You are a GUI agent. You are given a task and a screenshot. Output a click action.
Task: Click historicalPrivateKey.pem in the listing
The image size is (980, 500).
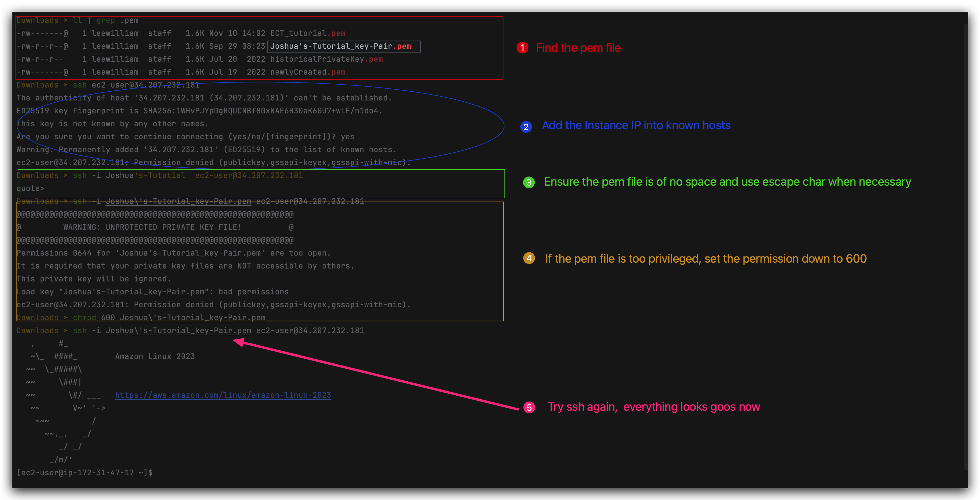[x=326, y=59]
